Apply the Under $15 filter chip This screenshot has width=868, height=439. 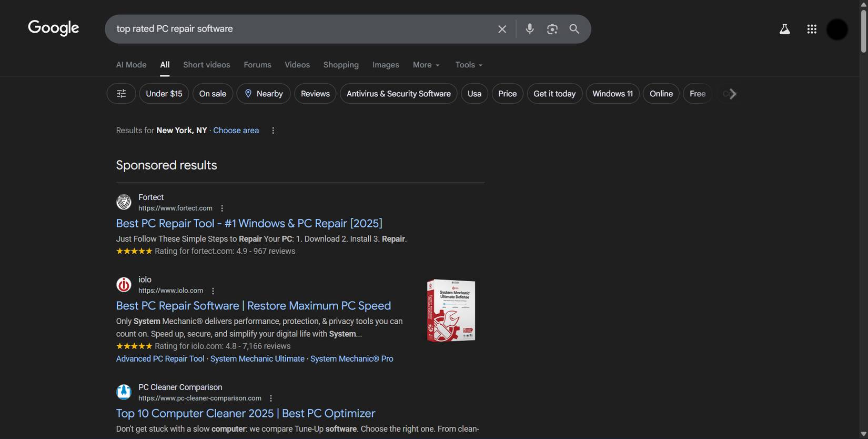click(164, 94)
